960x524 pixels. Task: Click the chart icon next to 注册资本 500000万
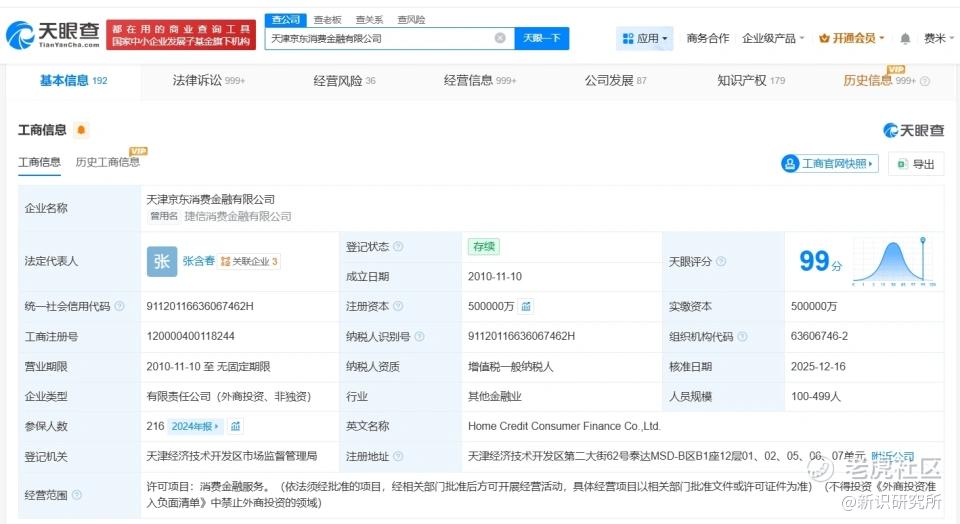click(x=526, y=306)
